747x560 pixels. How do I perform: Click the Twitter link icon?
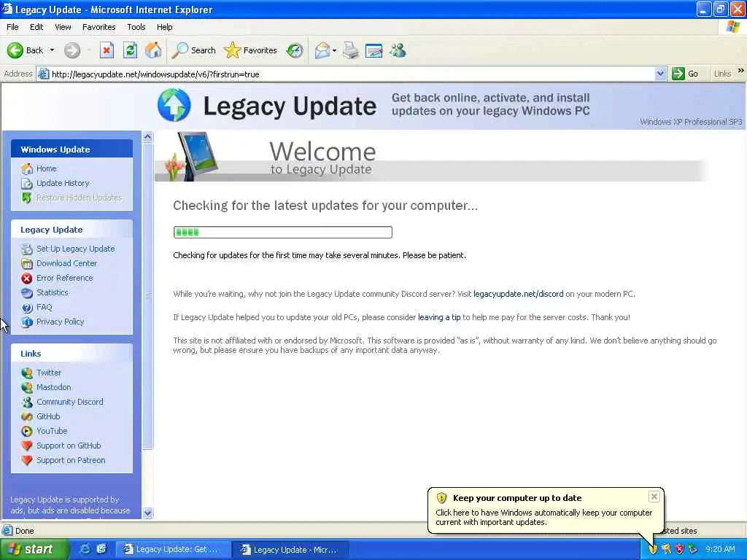pos(27,373)
